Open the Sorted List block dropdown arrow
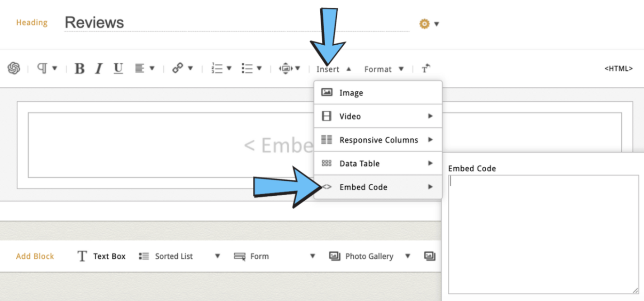The image size is (644, 301). [x=217, y=256]
